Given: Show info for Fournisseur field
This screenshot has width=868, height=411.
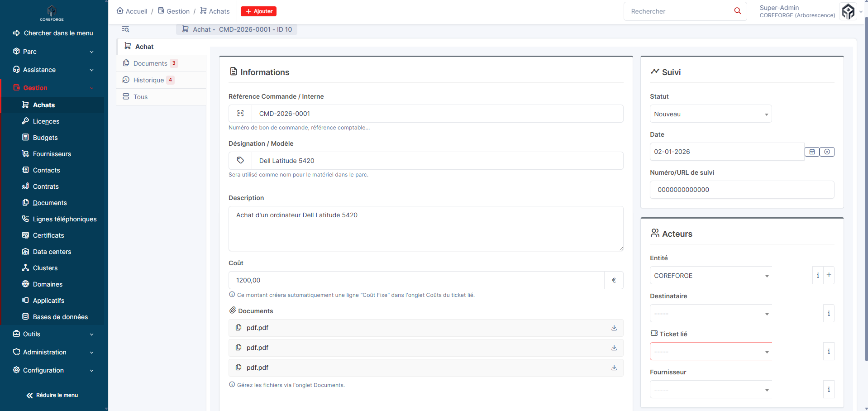Looking at the screenshot, I should pos(828,389).
